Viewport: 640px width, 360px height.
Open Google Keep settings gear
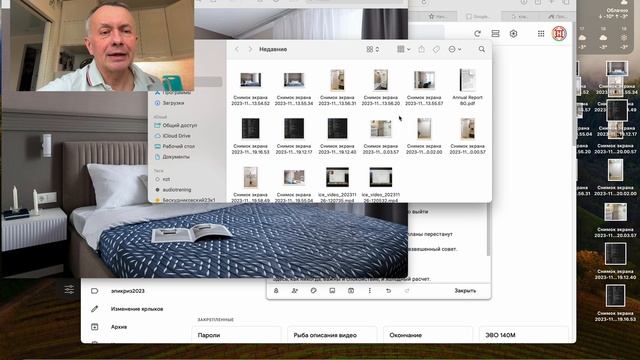click(513, 34)
